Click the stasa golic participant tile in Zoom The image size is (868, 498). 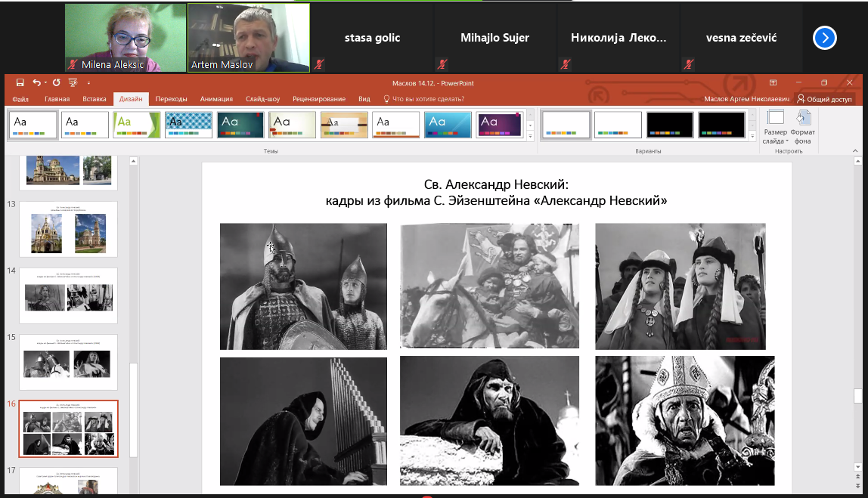click(372, 38)
